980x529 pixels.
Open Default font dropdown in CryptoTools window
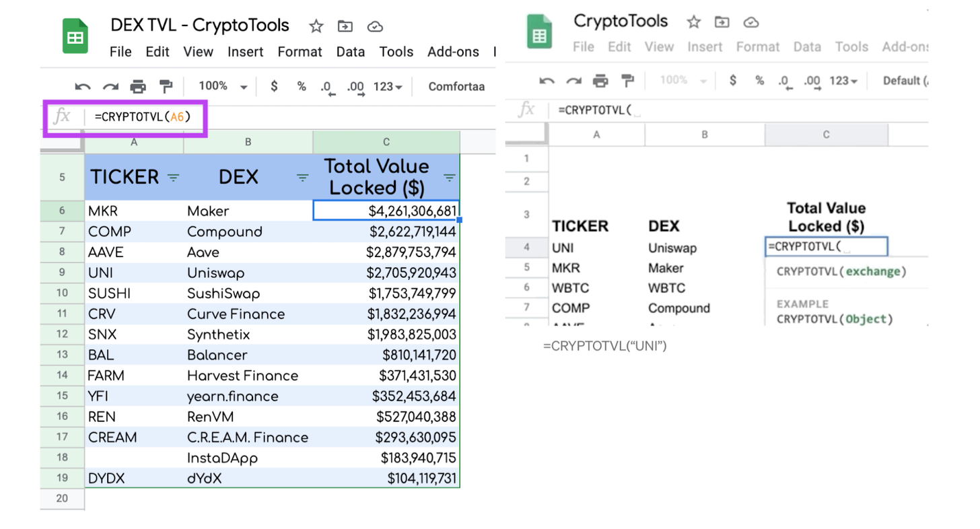(905, 81)
